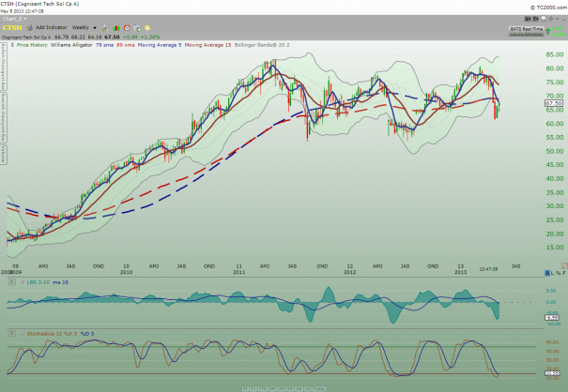The image size is (568, 392).
Task: Click the 79 sma legend label
Action: pos(104,45)
